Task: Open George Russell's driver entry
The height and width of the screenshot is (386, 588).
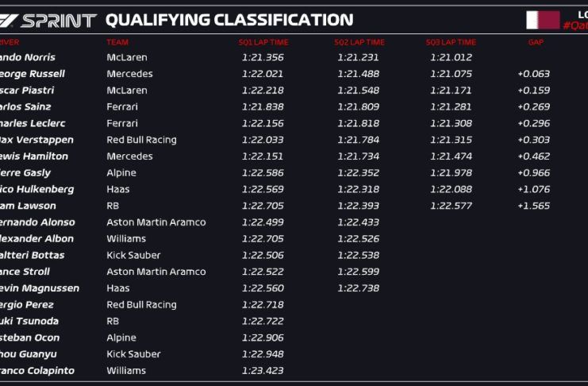Action: (x=32, y=74)
